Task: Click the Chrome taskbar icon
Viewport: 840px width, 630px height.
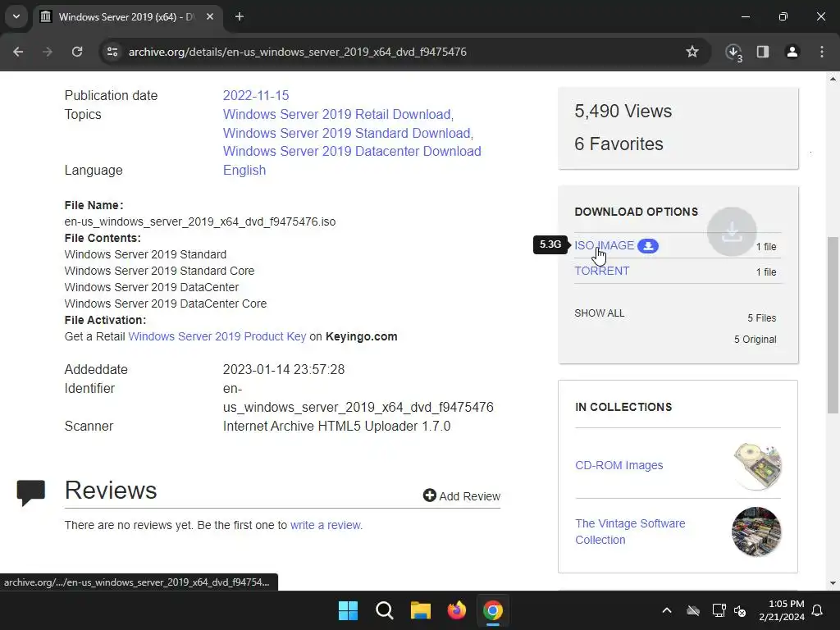Action: pos(493,610)
